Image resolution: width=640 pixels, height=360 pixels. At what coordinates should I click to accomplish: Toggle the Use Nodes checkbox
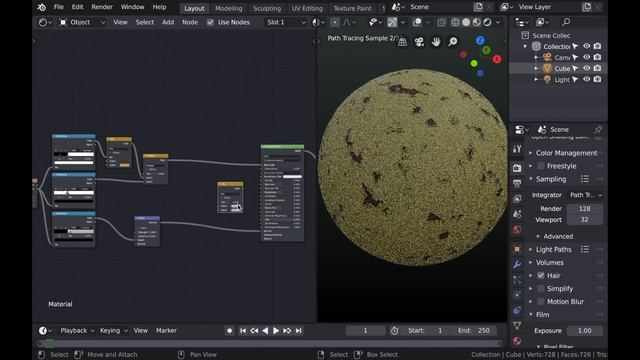pyautogui.click(x=210, y=22)
